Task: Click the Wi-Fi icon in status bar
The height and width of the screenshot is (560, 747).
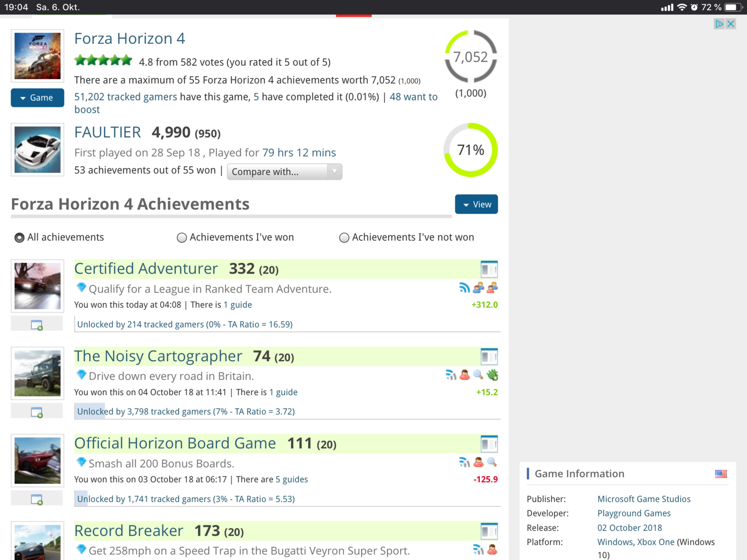Action: pos(682,7)
